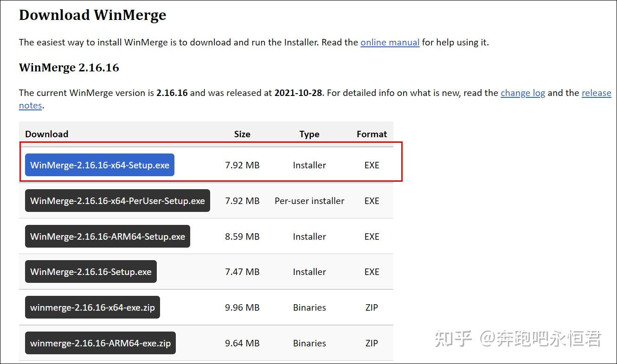Click the "WinMerge 2.16.16" version heading
Viewport: 617px width, 364px height.
click(x=69, y=68)
